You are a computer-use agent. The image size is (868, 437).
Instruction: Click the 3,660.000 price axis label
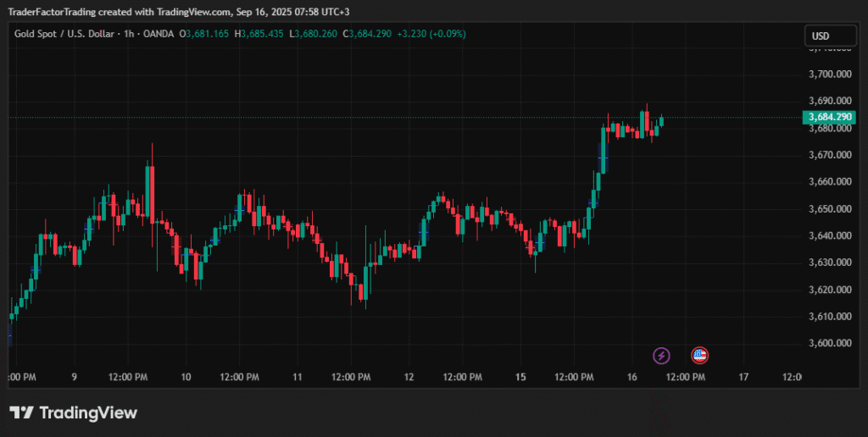tap(830, 181)
